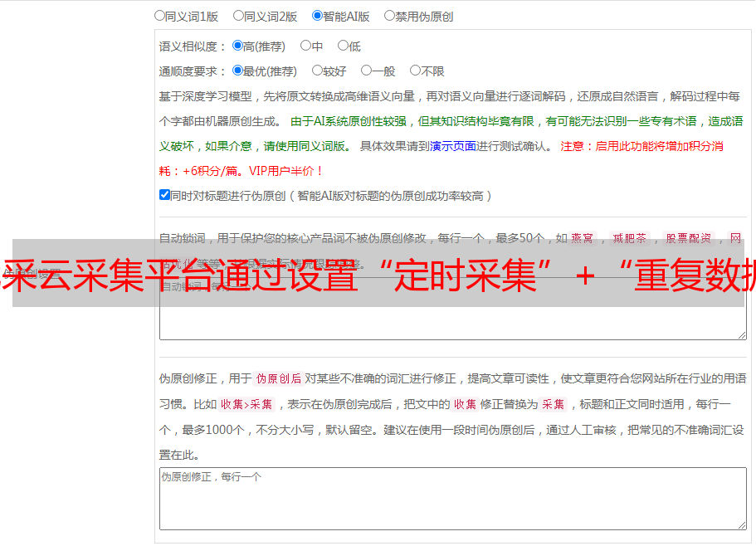Click the green 请使用同义词版 warning text
Screen dimensions: 756x546
click(x=308, y=146)
